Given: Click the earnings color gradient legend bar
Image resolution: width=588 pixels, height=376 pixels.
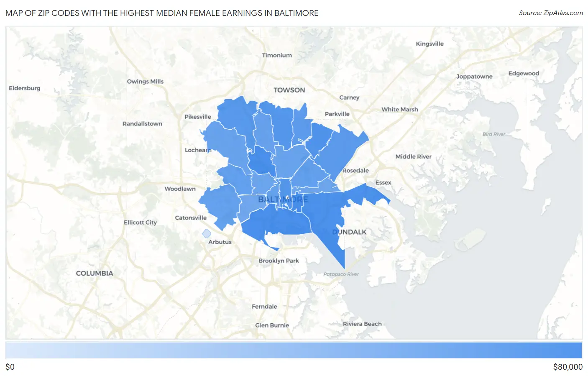Looking at the screenshot, I should coord(294,350).
